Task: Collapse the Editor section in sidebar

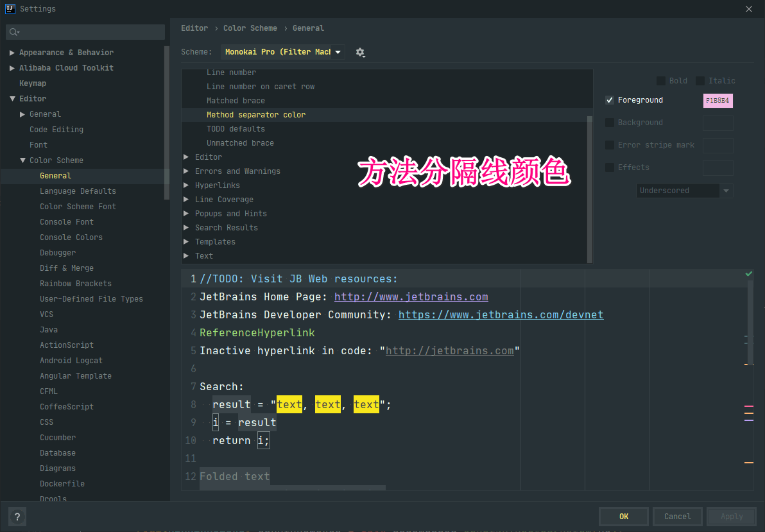Action: 12,99
